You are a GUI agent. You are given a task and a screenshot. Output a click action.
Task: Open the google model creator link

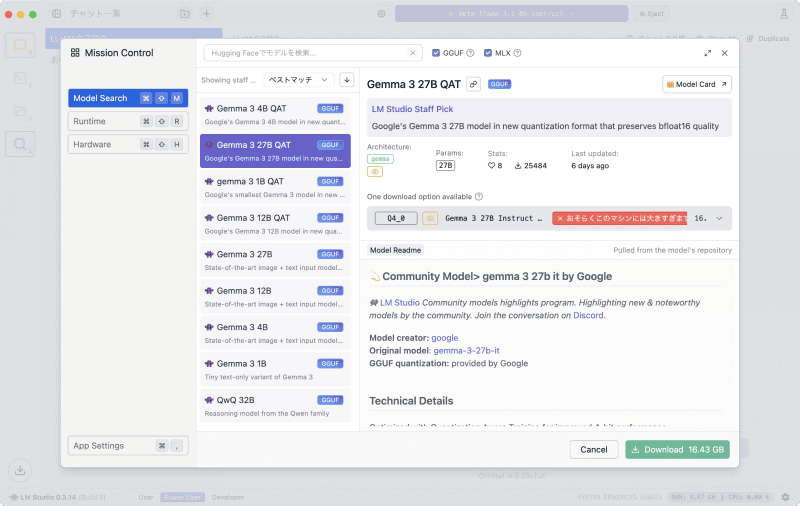[x=444, y=338]
